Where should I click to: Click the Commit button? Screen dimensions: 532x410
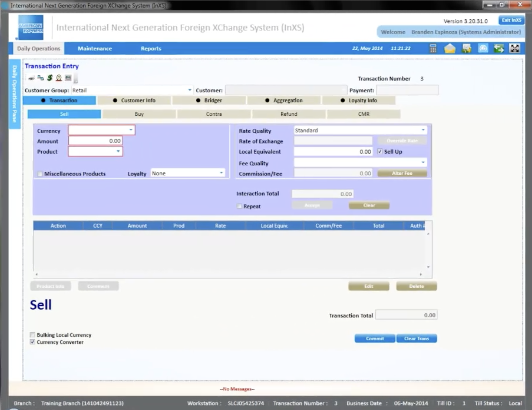tap(375, 338)
